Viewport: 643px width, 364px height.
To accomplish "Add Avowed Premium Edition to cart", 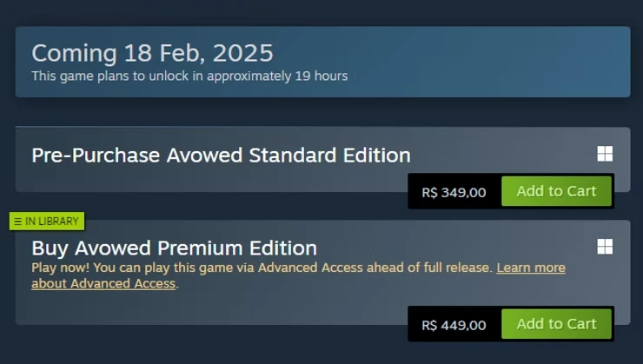I will (556, 324).
